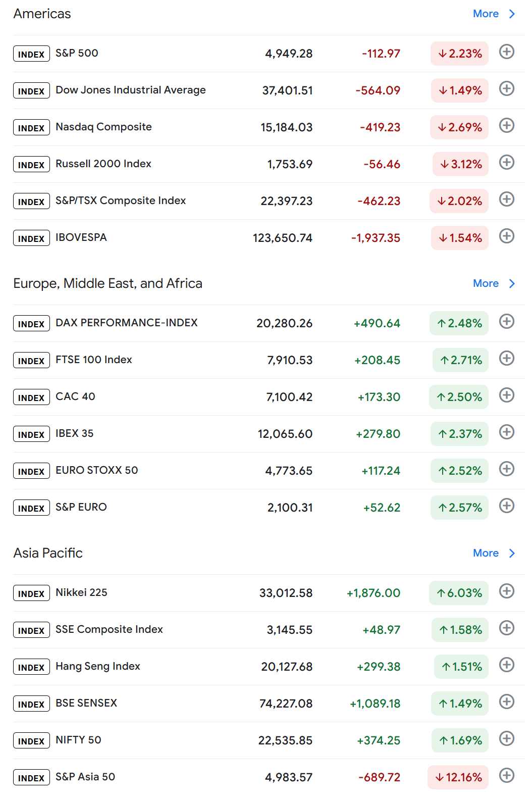Click the S&P Asia 50 down 12.16% badge
This screenshot has height=801, width=532.
(458, 777)
